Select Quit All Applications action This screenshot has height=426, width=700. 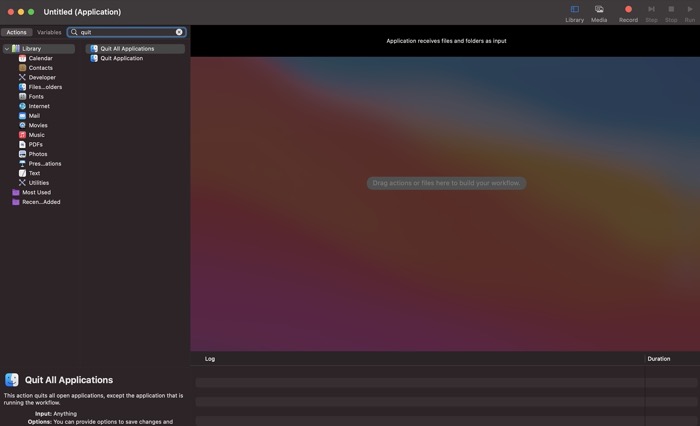click(x=135, y=49)
